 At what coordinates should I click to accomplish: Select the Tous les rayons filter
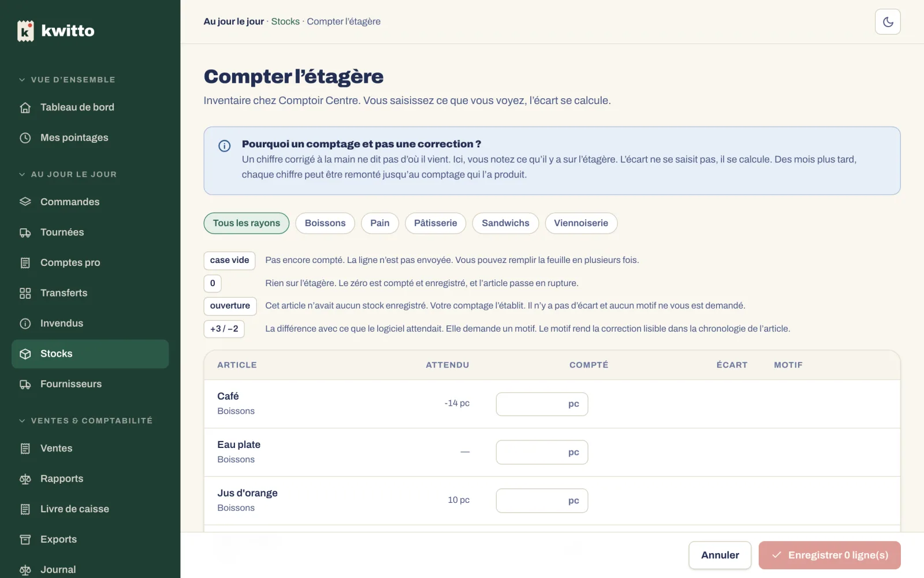(x=247, y=223)
